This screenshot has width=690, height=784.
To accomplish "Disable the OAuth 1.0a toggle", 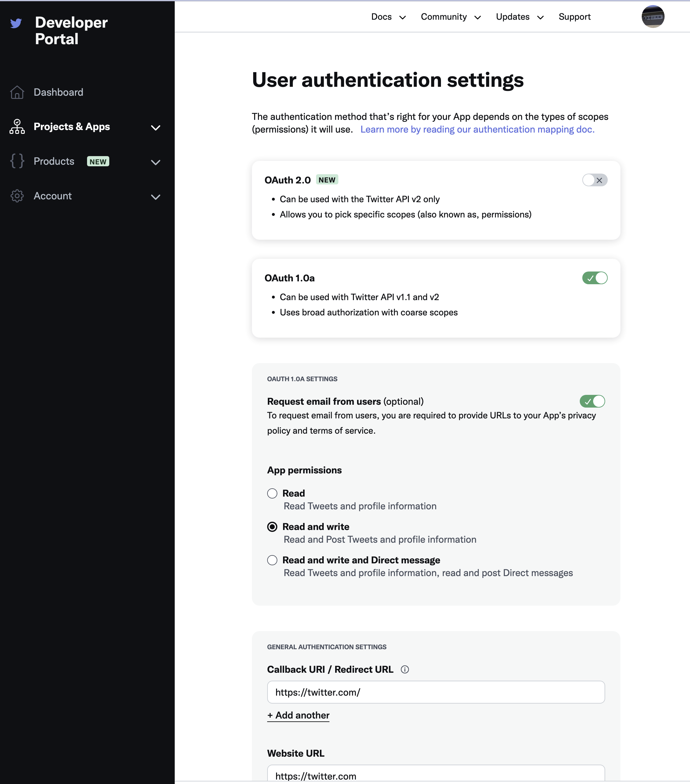I will [x=595, y=278].
